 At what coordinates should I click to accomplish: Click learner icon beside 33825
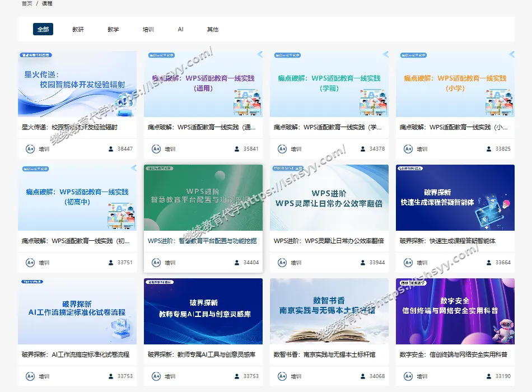pos(489,149)
